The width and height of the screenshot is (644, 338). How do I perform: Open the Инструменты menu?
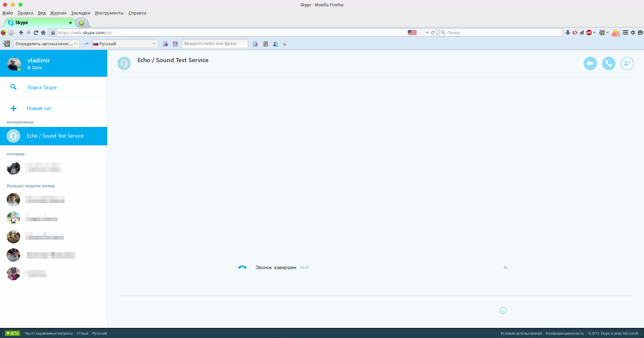click(x=109, y=13)
